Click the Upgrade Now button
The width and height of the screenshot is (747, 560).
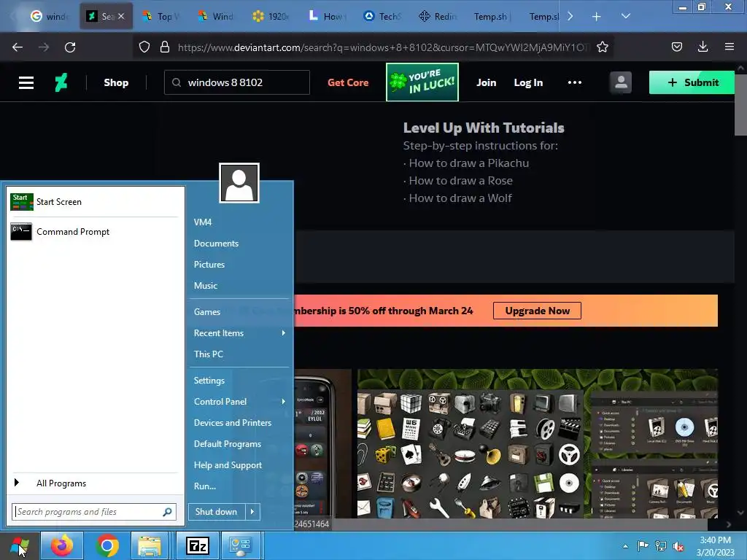538,311
